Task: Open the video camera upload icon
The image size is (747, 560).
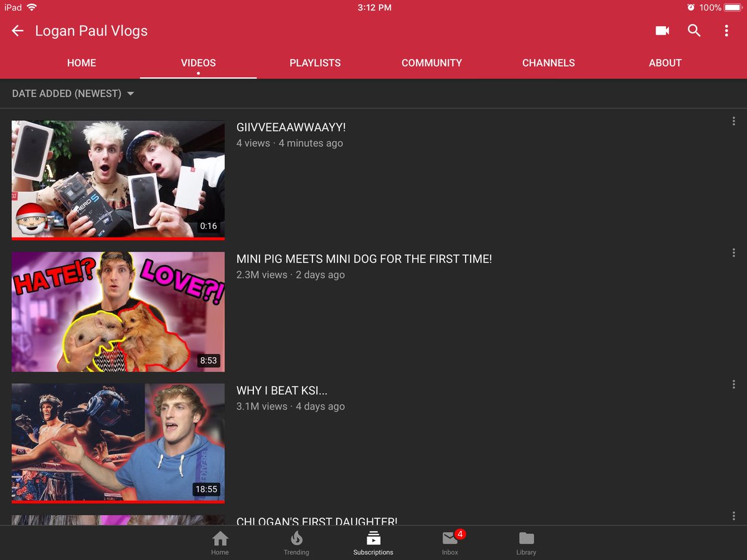Action: pyautogui.click(x=662, y=30)
